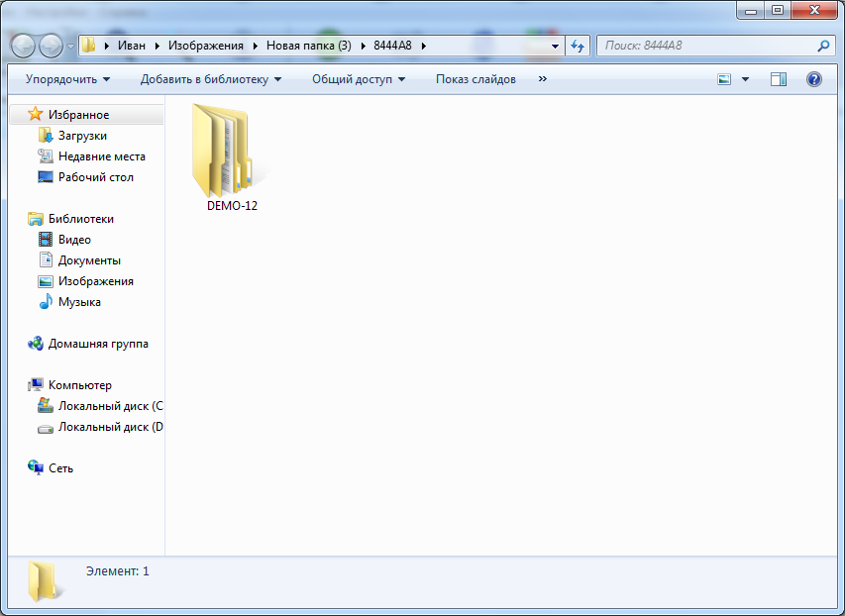
Task: Open the Музыка library
Action: coord(79,302)
